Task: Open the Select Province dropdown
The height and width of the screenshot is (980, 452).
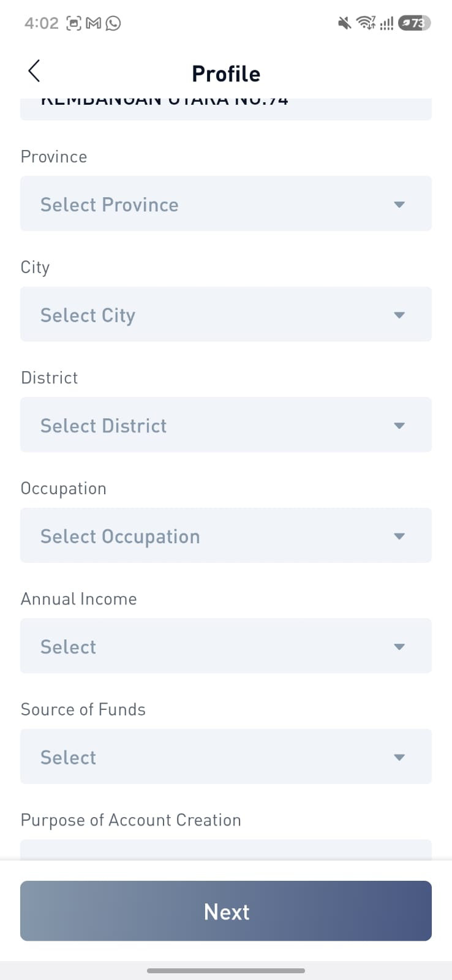Action: click(x=226, y=203)
